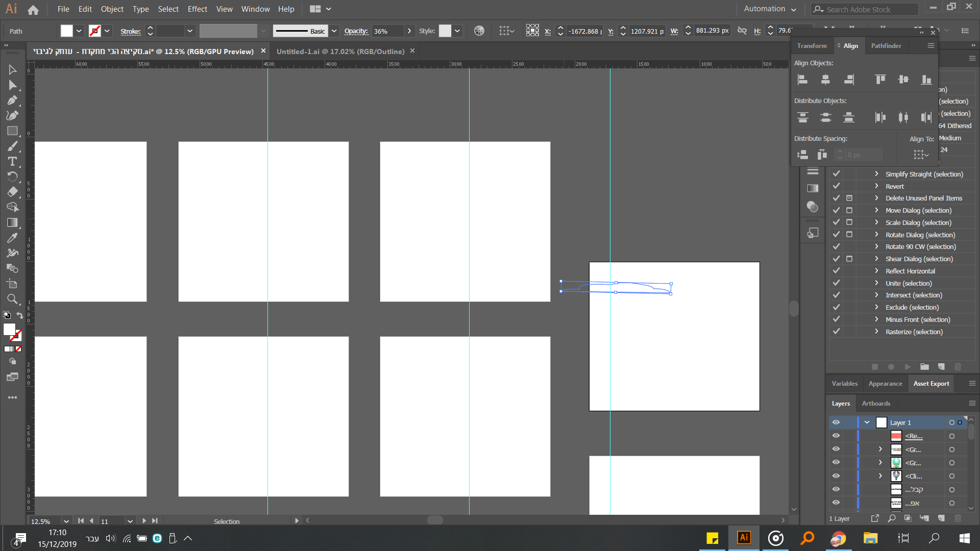The height and width of the screenshot is (551, 980).
Task: Open Illustrator from Windows taskbar
Action: pyautogui.click(x=744, y=538)
